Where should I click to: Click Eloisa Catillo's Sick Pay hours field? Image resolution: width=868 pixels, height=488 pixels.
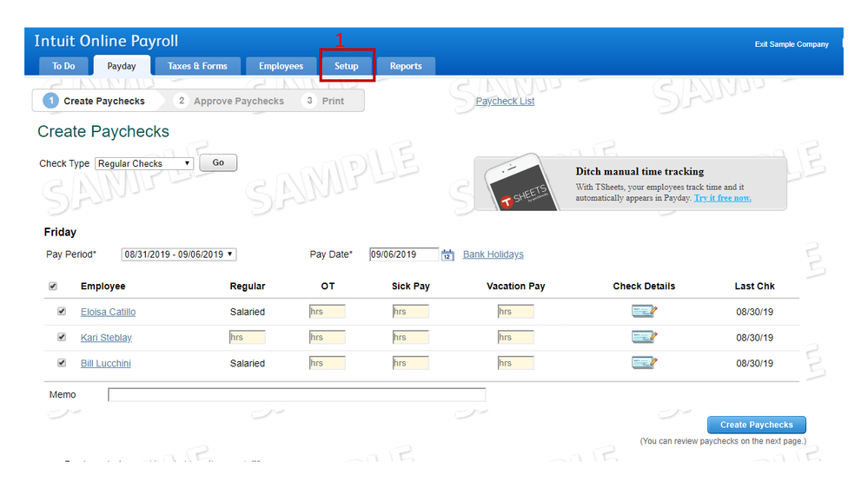click(411, 312)
